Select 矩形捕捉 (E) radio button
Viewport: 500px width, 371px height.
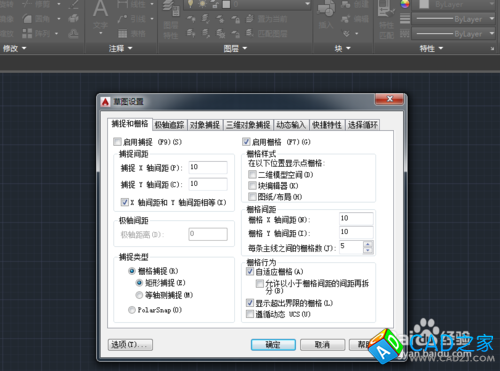pos(139,283)
